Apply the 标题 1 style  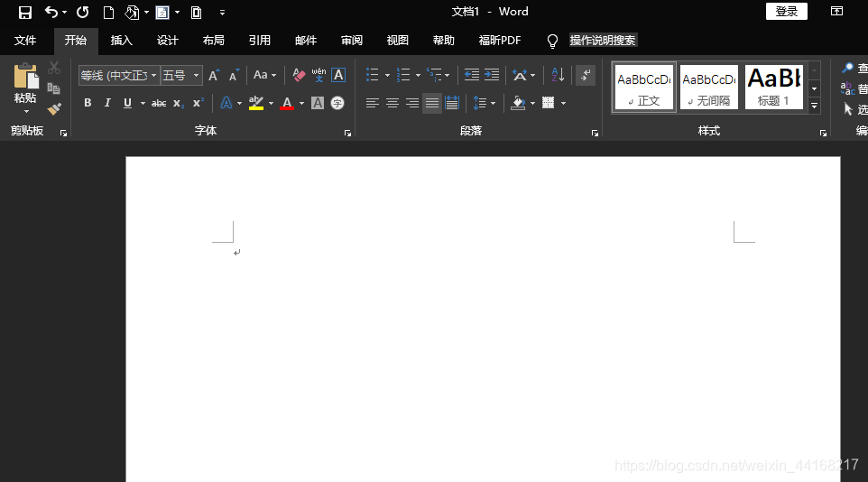click(774, 87)
